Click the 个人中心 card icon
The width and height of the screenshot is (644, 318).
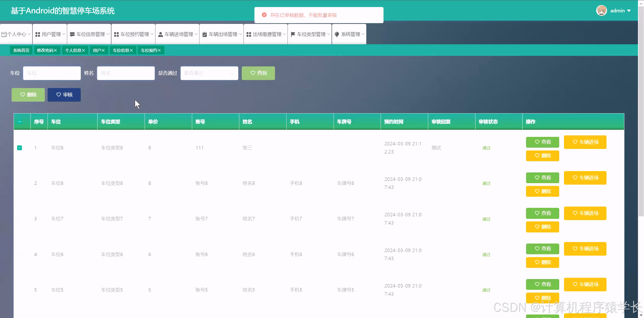(4, 34)
